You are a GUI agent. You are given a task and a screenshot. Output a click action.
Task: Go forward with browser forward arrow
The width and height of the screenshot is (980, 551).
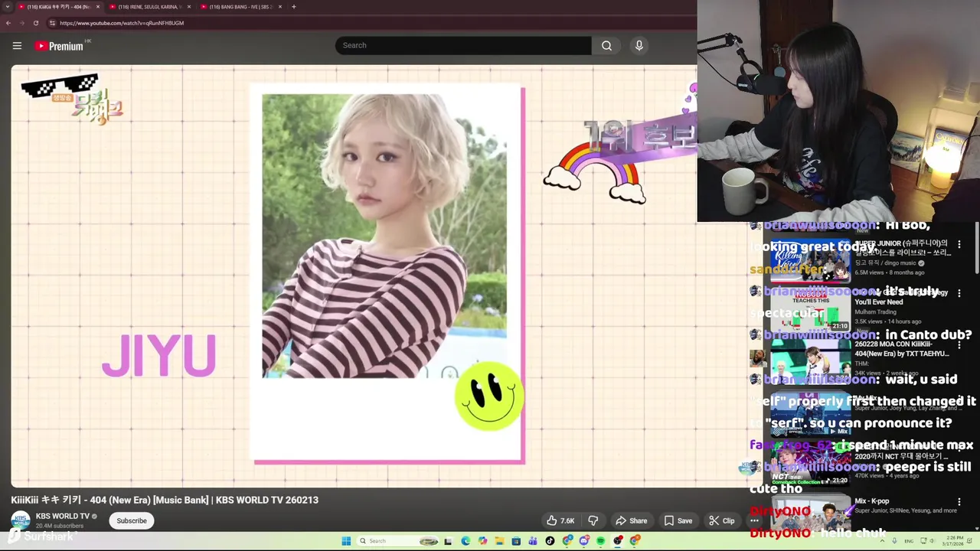21,23
